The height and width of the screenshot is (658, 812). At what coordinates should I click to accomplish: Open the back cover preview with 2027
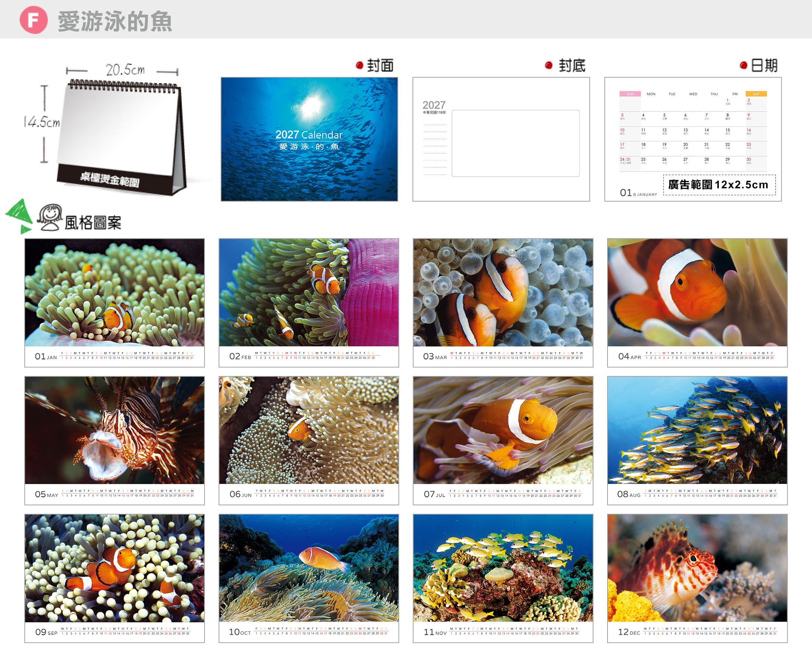(501, 139)
